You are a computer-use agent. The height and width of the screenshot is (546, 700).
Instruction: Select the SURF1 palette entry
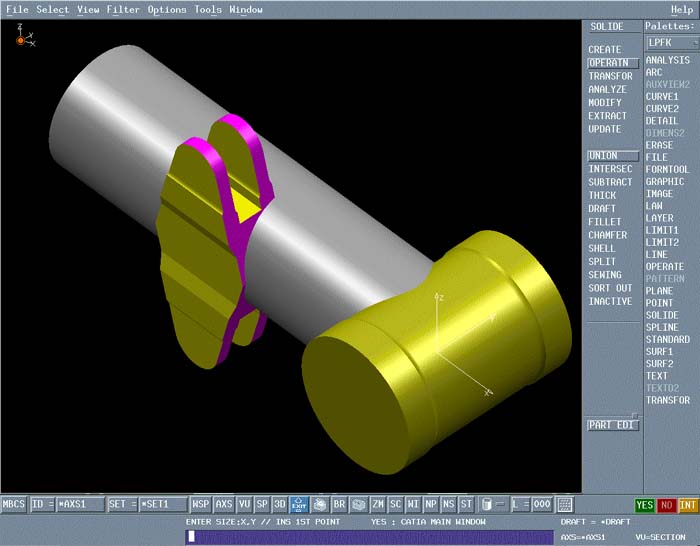coord(659,352)
